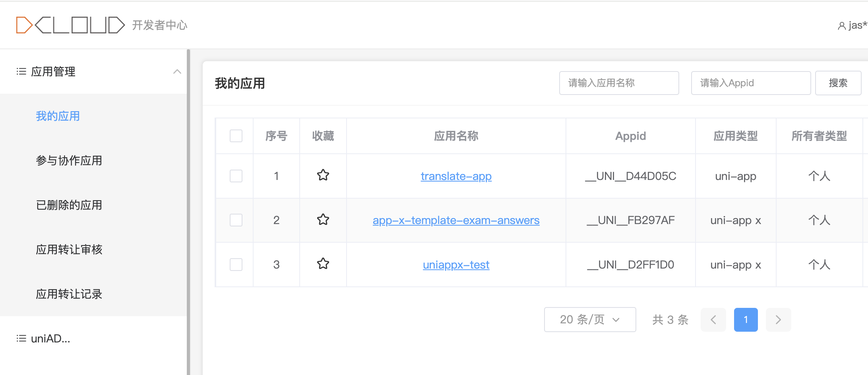The width and height of the screenshot is (868, 375).
Task: Star the app-x-template-exam-answers row
Action: [323, 220]
